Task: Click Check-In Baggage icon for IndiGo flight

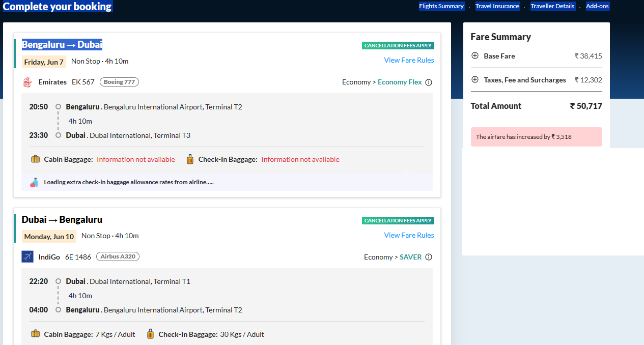Action: click(x=150, y=334)
